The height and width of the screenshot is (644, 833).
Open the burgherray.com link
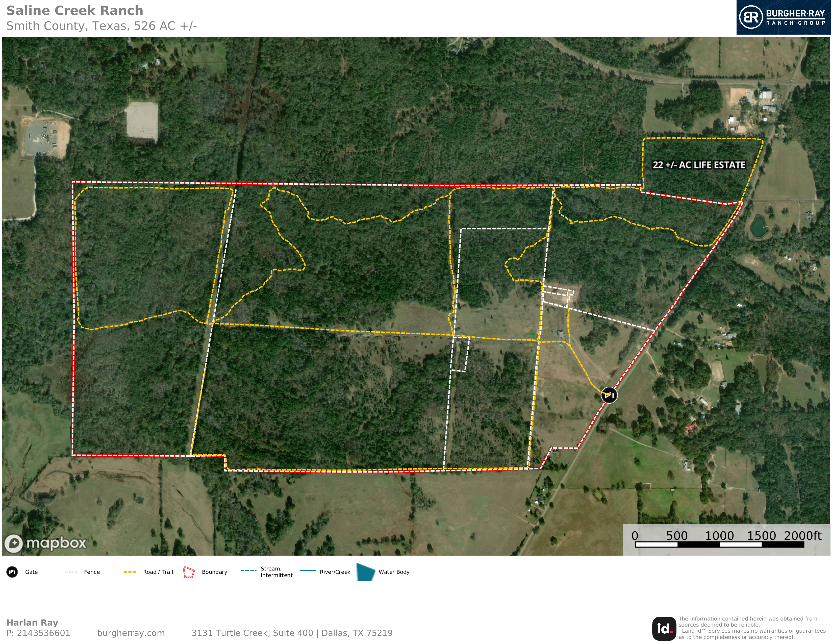point(131,633)
